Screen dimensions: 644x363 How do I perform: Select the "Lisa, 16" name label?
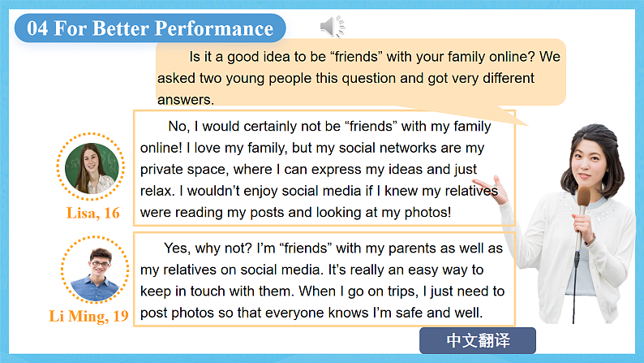coord(92,214)
